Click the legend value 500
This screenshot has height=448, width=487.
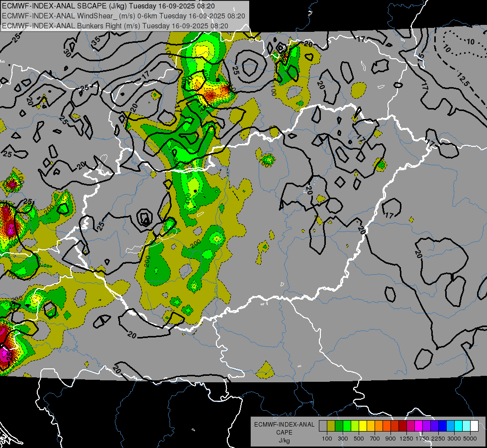tap(359, 439)
